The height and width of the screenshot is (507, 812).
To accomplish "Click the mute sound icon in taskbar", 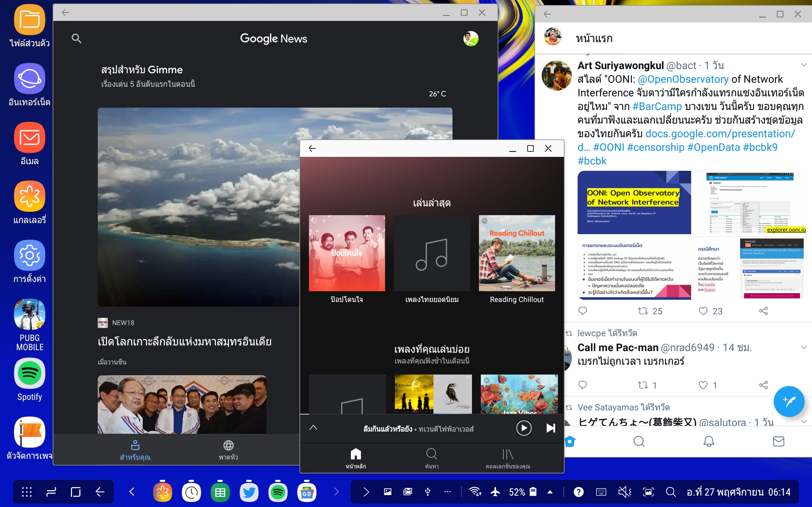I will coord(625,492).
